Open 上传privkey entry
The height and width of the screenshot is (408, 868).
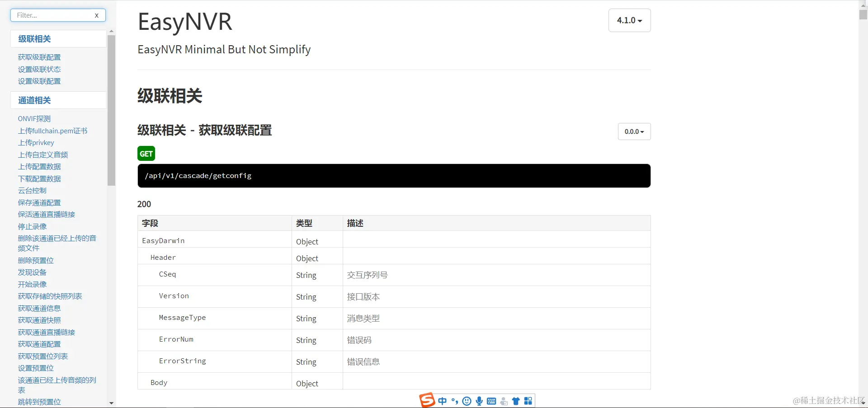(x=36, y=143)
